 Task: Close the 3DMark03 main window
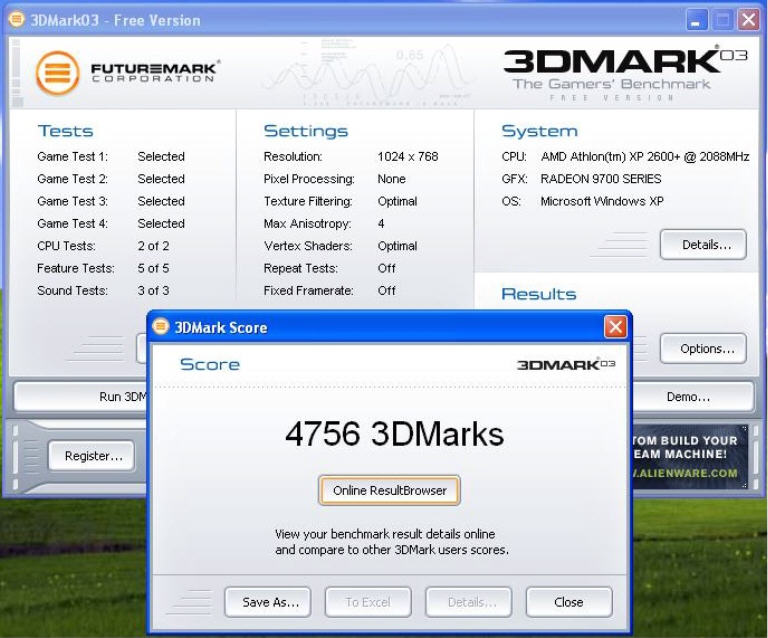tap(748, 20)
